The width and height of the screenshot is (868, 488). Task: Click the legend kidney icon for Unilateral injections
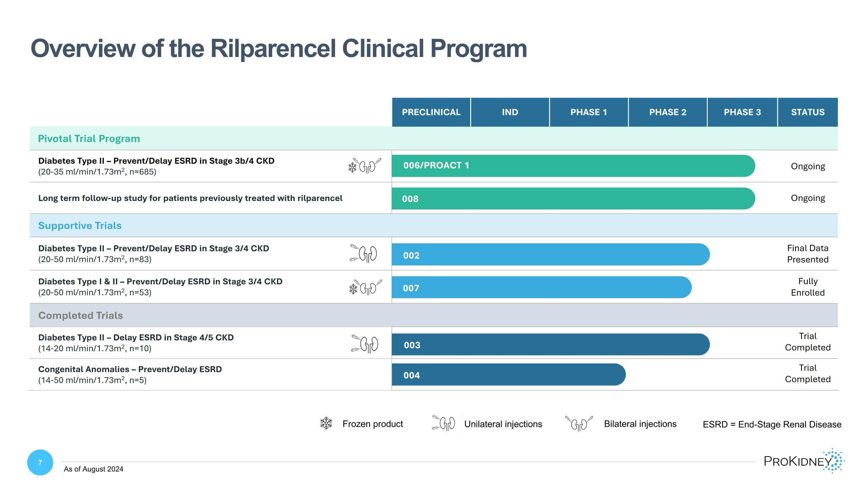coord(444,423)
